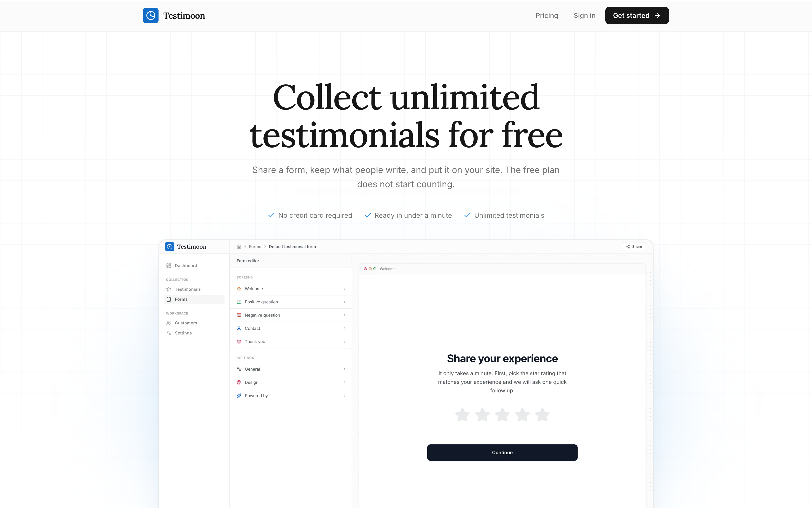Screen dimensions: 812x508
Task: Click 'No credit card required' text
Action: (315, 215)
